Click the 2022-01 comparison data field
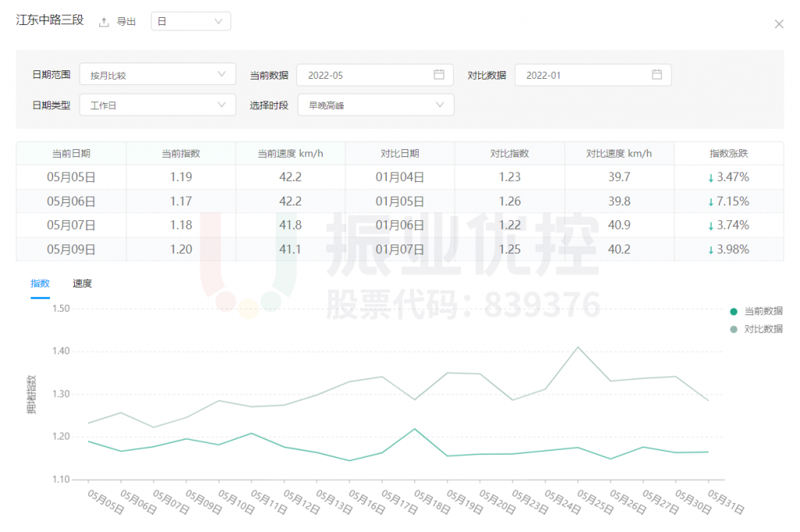This screenshot has width=800, height=532. point(582,75)
